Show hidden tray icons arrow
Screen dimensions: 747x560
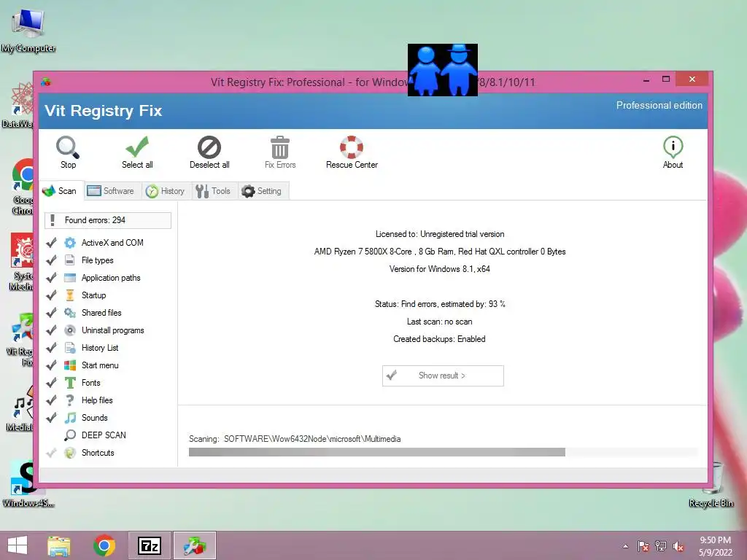(625, 546)
